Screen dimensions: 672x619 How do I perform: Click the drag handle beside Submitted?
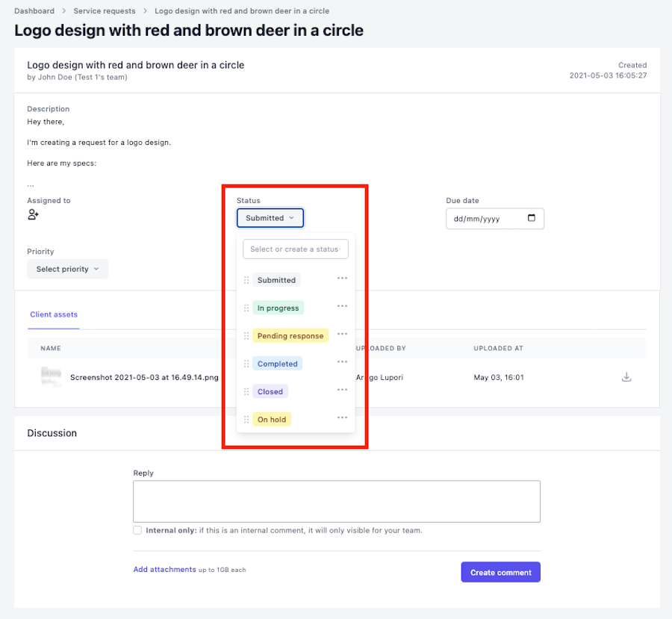coord(246,279)
